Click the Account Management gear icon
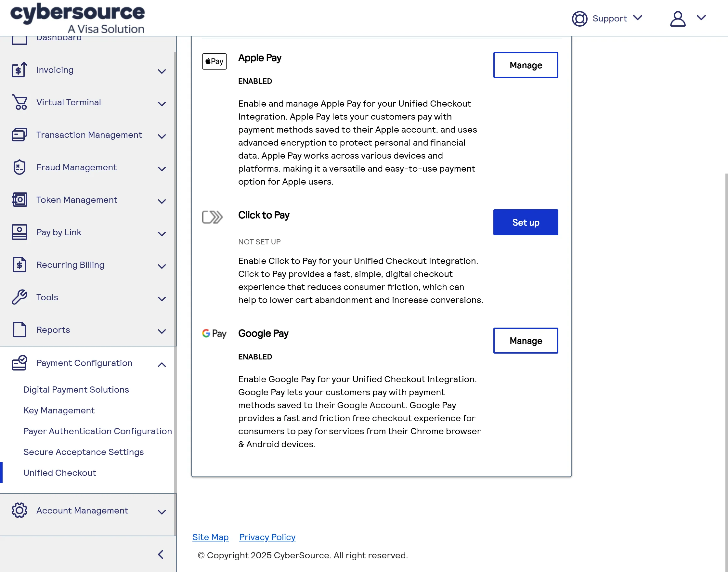Screen dimensions: 728x572 tap(19, 510)
